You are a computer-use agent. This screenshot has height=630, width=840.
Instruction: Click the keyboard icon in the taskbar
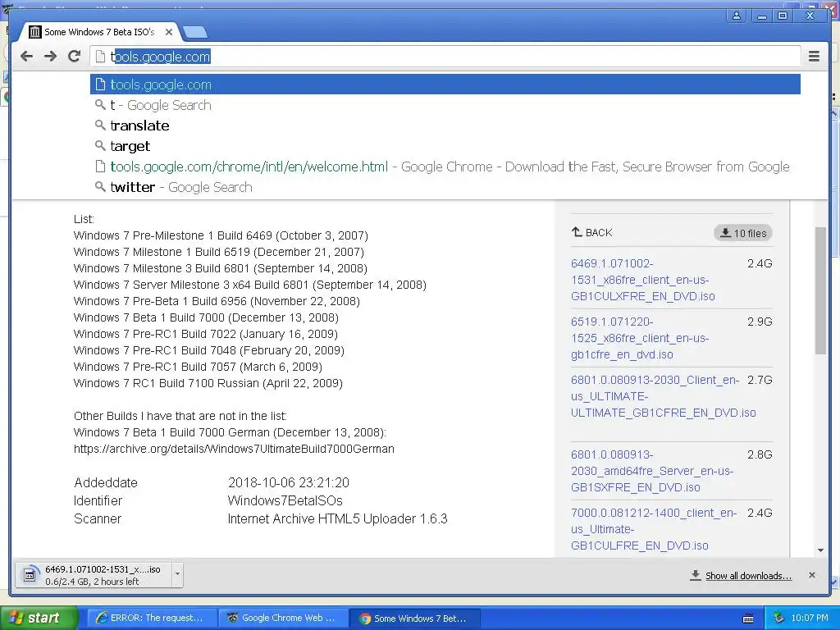pos(748,619)
